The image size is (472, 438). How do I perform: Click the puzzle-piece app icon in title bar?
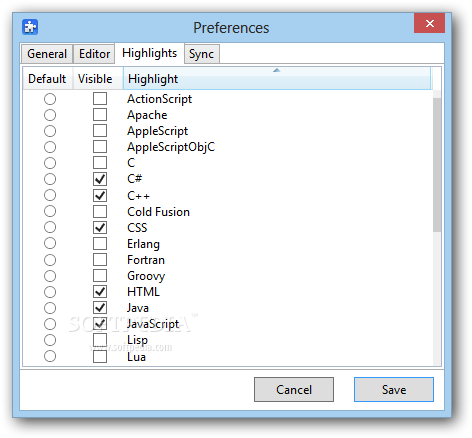[x=30, y=27]
